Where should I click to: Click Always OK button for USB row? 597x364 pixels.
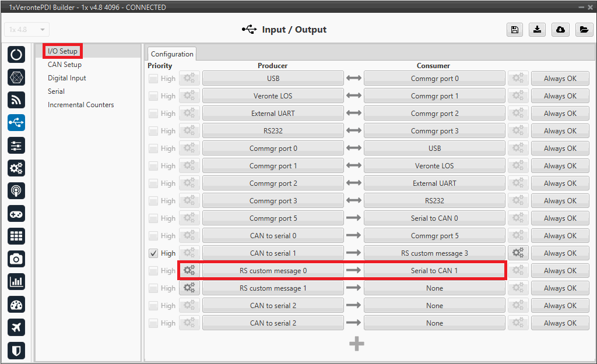pyautogui.click(x=560, y=79)
